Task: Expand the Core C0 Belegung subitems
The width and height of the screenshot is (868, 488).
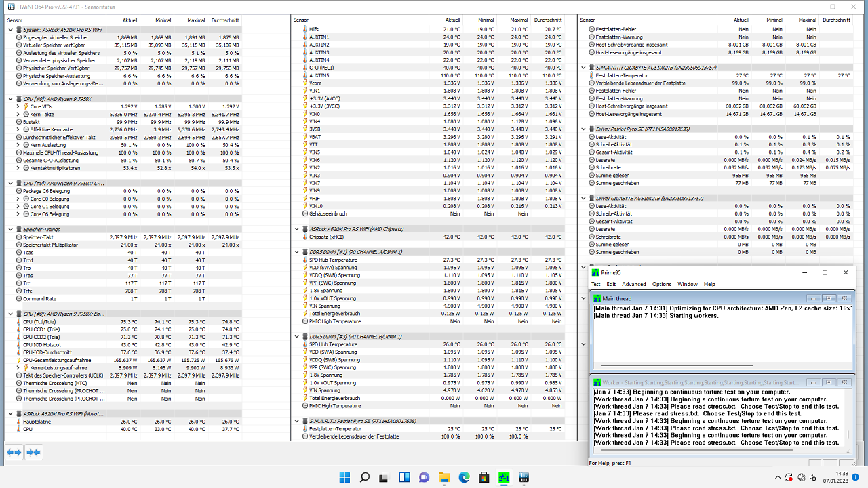Action: pos(18,199)
